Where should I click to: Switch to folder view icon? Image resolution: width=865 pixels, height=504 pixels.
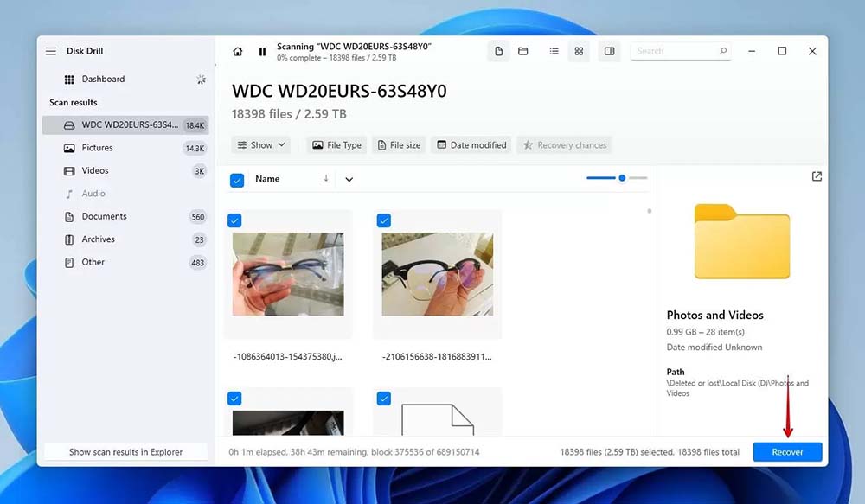[x=523, y=52]
